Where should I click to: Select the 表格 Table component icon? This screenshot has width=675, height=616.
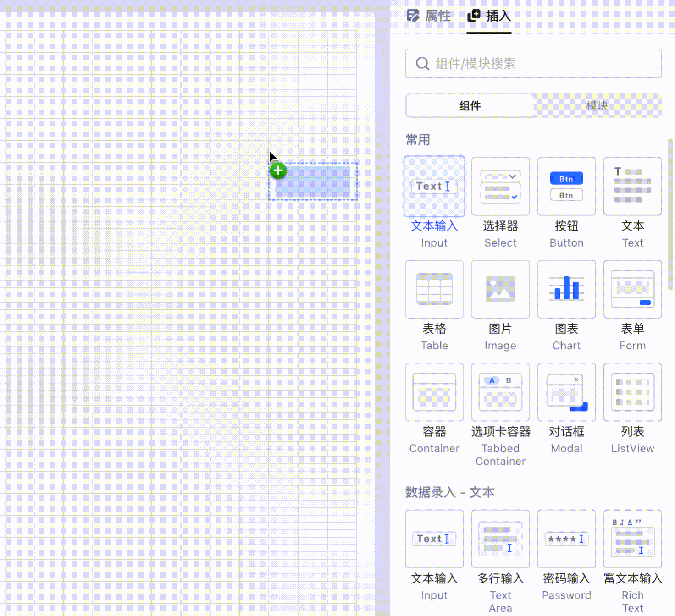pos(434,289)
